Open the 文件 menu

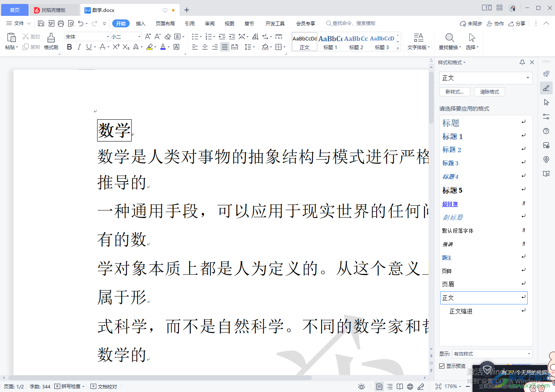(18, 23)
